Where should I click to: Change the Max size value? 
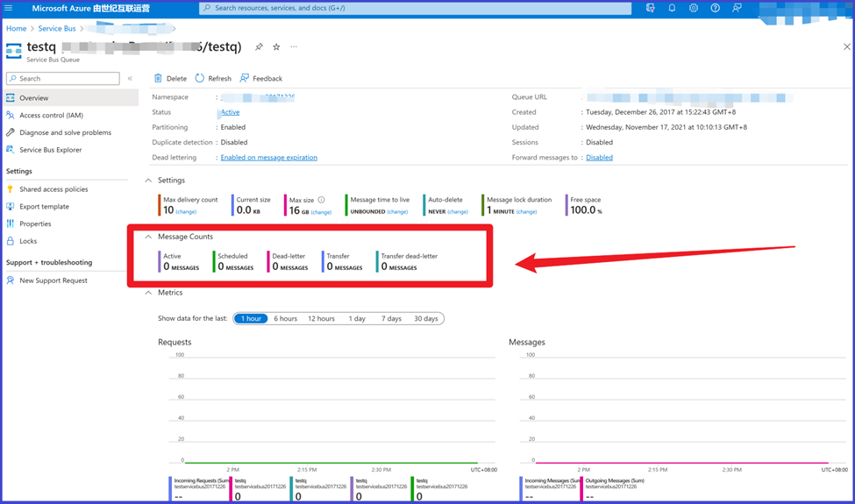click(x=321, y=212)
